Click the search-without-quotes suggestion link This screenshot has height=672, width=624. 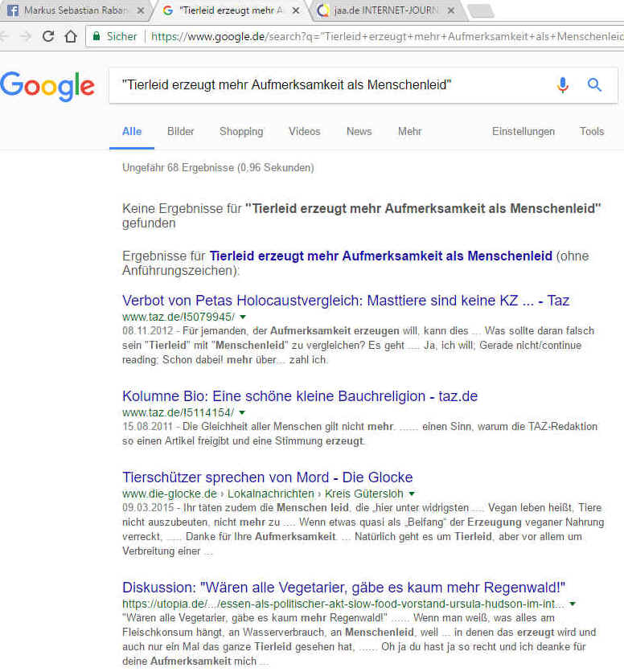pyautogui.click(x=381, y=256)
